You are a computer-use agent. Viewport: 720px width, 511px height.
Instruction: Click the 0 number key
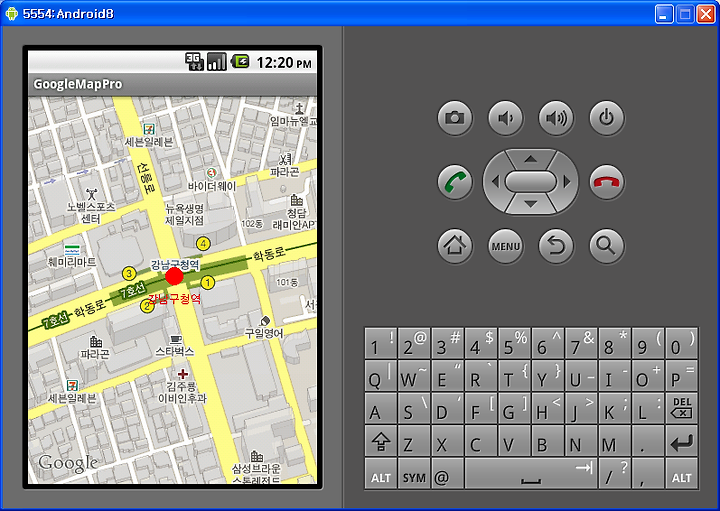pyautogui.click(x=682, y=343)
